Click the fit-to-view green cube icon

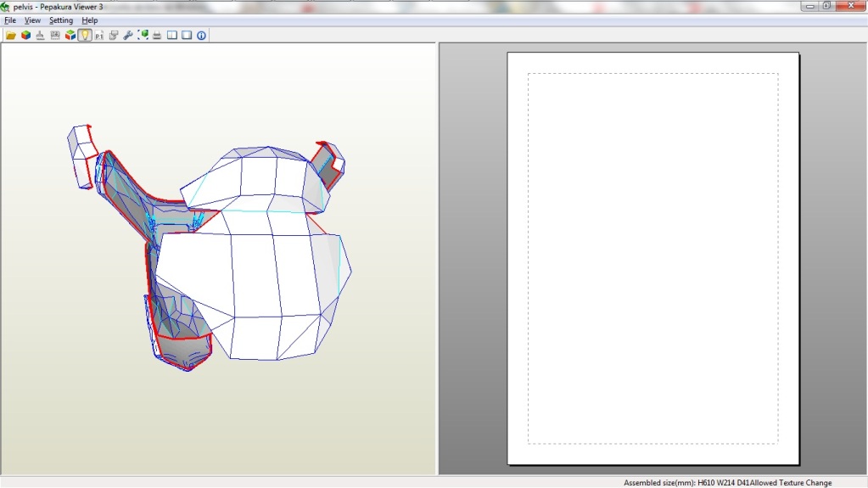pos(143,35)
